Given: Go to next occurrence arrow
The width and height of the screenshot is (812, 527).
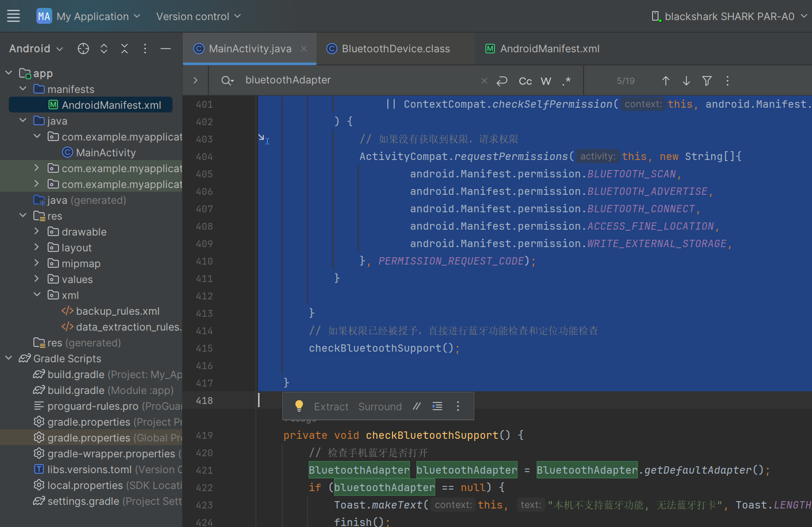Looking at the screenshot, I should coord(686,81).
